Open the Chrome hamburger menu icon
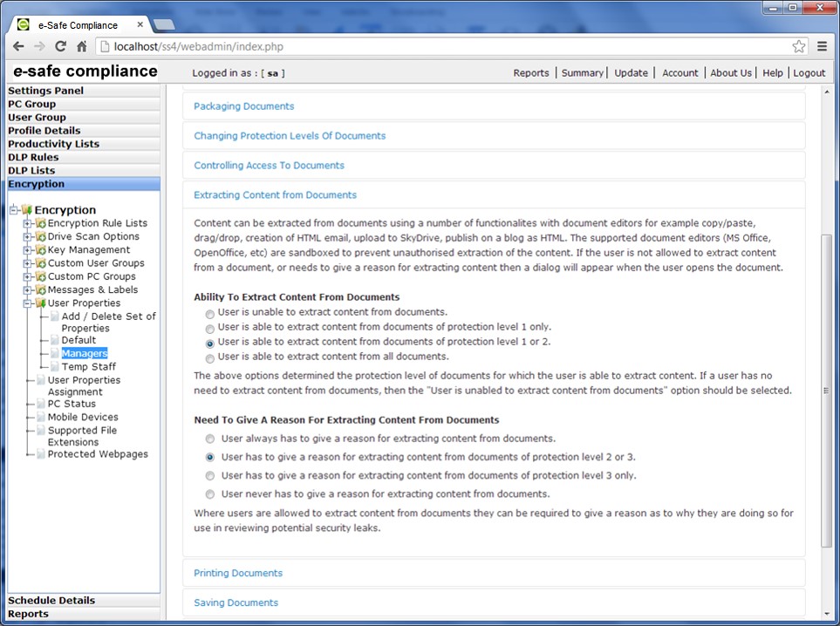The height and width of the screenshot is (626, 840). pyautogui.click(x=822, y=46)
